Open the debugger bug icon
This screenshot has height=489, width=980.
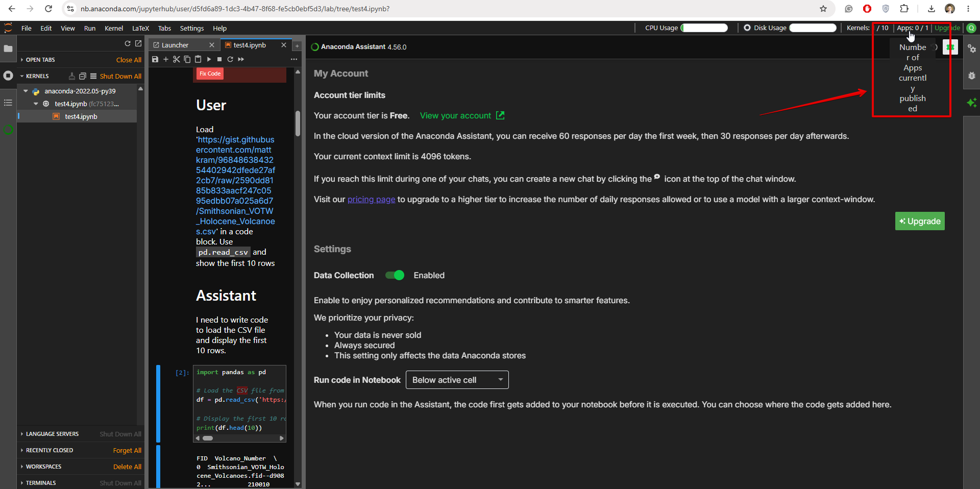point(972,76)
